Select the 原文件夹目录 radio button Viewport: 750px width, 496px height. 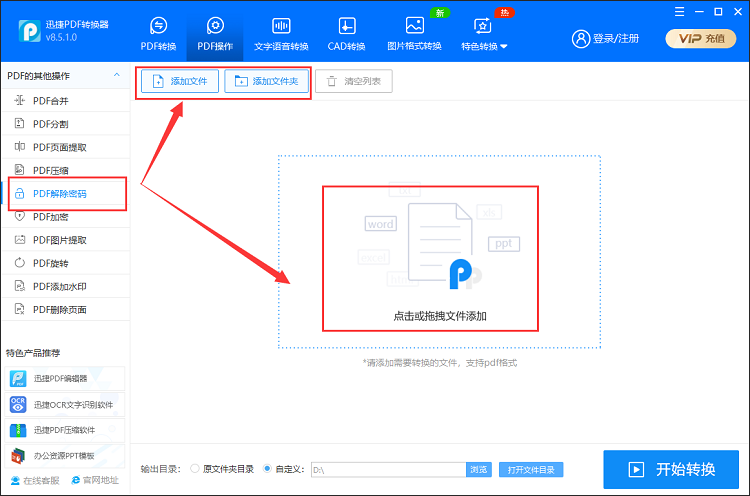[x=194, y=469]
